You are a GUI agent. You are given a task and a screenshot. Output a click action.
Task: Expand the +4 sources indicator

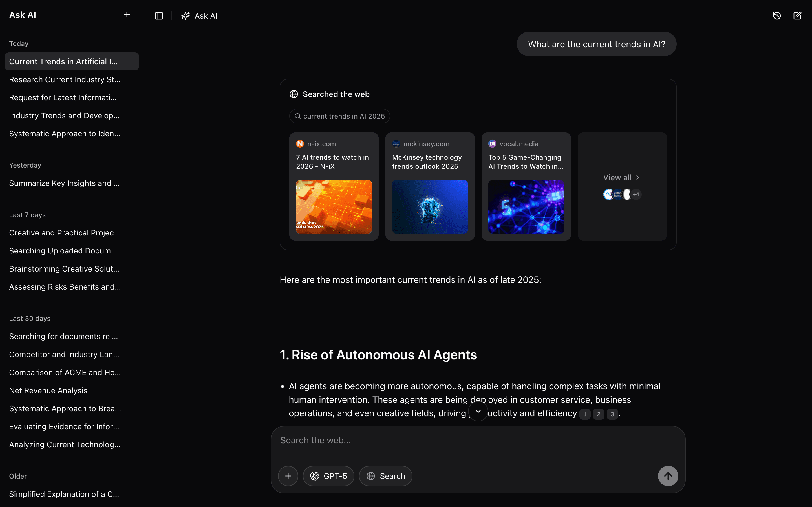[x=635, y=194]
